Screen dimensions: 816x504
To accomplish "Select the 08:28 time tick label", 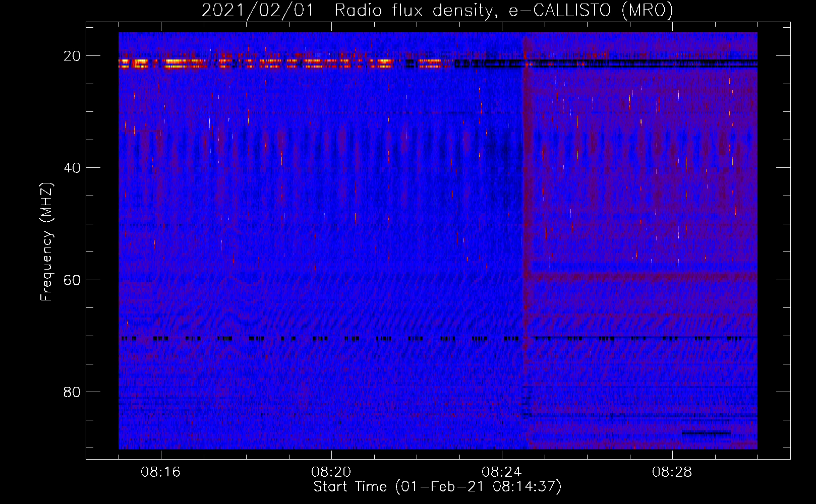I will [x=672, y=472].
